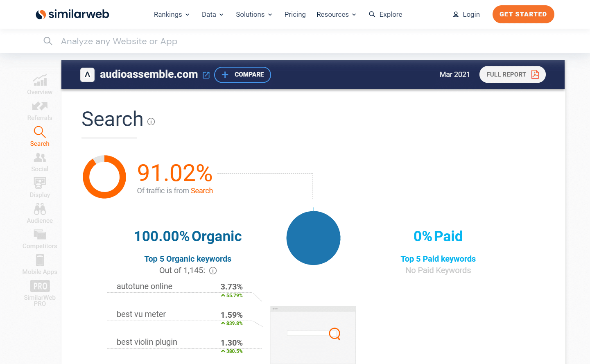Open the Solutions menu
The width and height of the screenshot is (590, 364).
[x=253, y=14]
